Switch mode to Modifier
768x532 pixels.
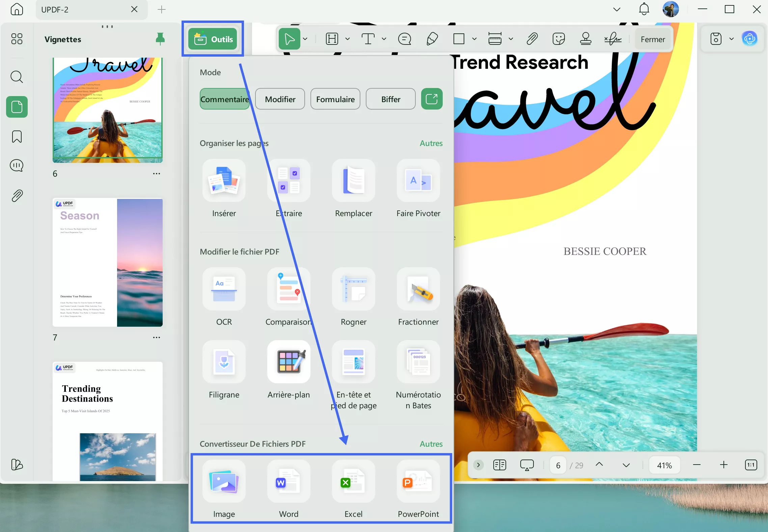280,99
